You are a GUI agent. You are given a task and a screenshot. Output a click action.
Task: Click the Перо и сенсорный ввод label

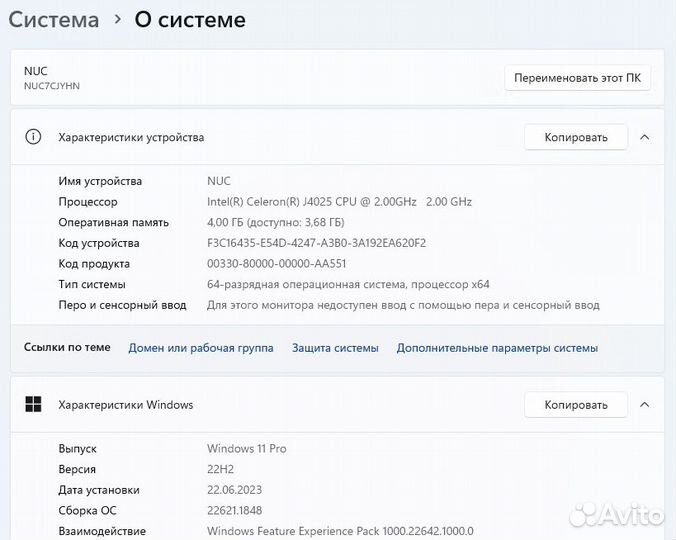[122, 306]
